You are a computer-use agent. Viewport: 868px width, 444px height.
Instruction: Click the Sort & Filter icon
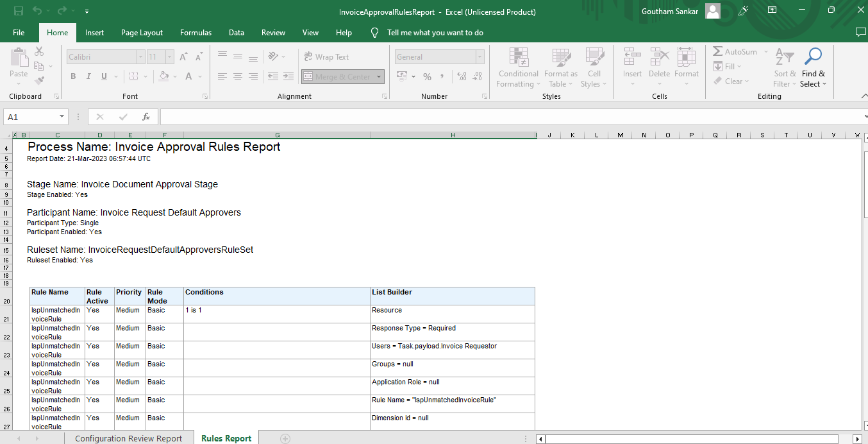pyautogui.click(x=783, y=67)
